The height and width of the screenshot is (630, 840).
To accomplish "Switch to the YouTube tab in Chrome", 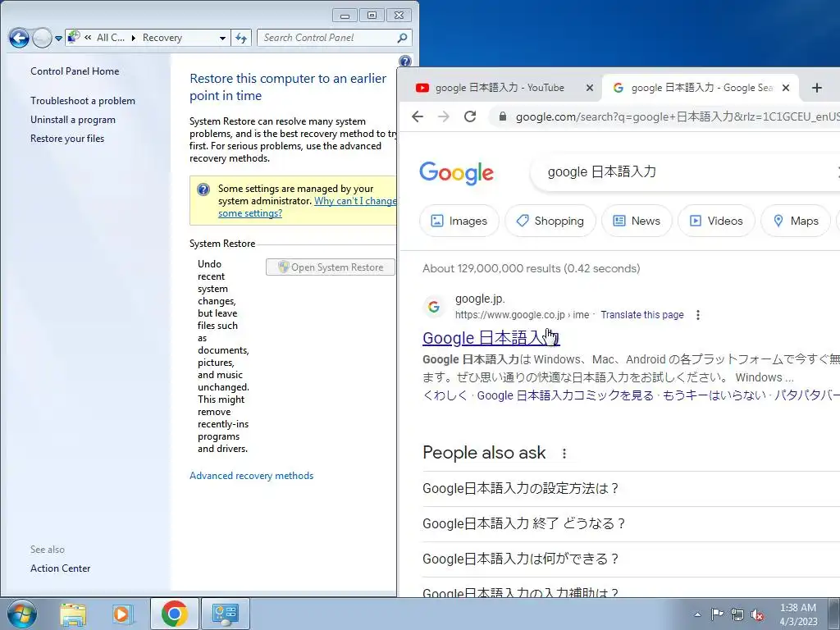I will 499,88.
